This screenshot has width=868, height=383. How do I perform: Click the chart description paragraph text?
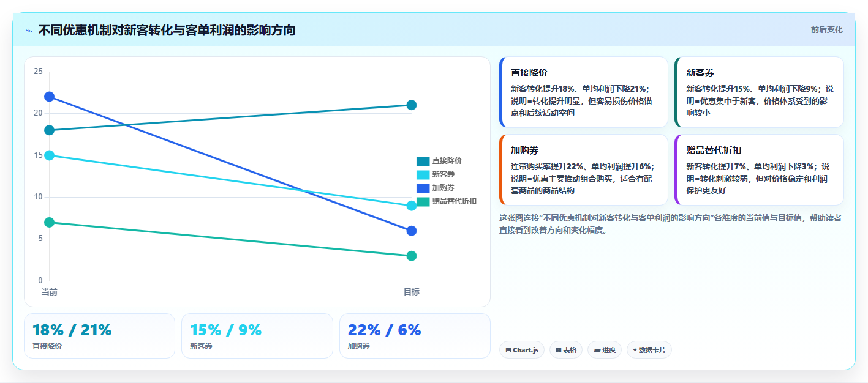670,224
